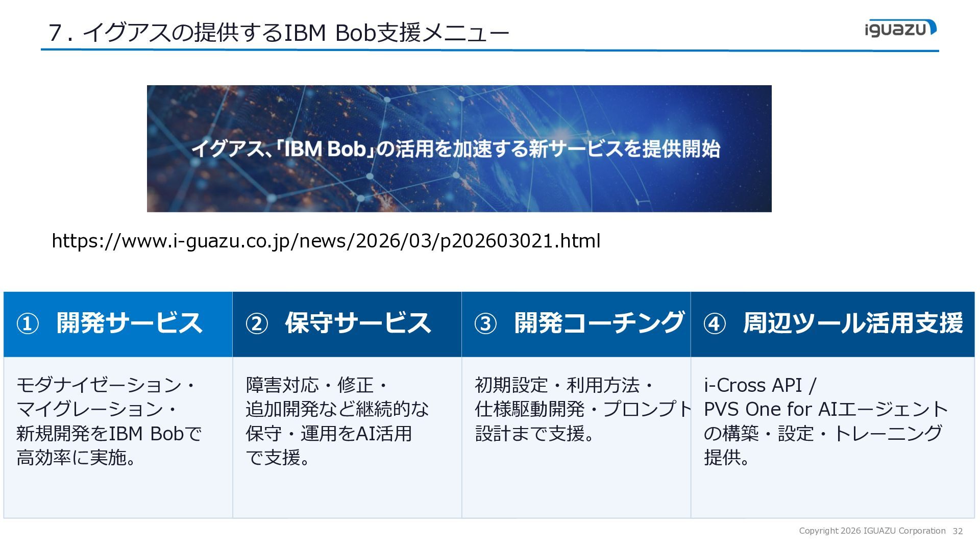This screenshot has height=551, width=980.
Task: Click the text 'モダナイゼーション・'
Action: coord(107,385)
